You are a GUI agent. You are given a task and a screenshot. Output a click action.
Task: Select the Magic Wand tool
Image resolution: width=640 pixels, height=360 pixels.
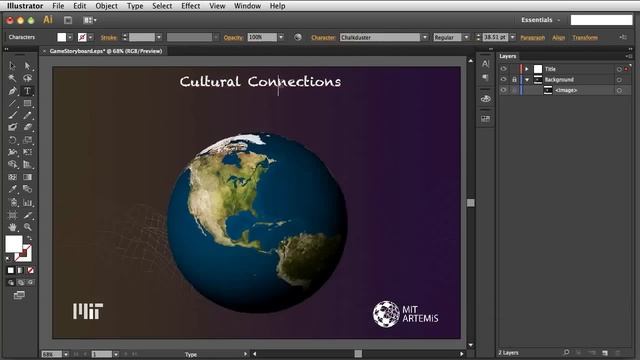[x=12, y=78]
